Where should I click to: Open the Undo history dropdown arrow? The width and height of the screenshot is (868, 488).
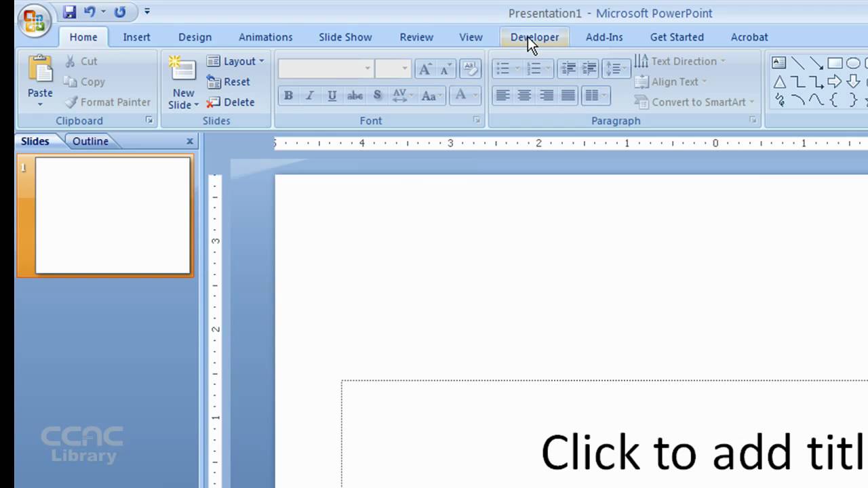click(103, 12)
